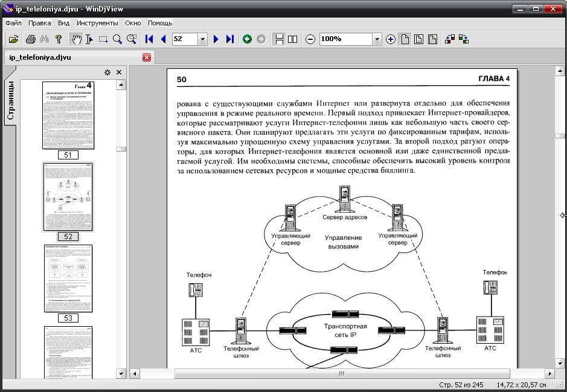Image resolution: width=567 pixels, height=392 pixels.
Task: Open the page number dropdown
Action: click(202, 39)
